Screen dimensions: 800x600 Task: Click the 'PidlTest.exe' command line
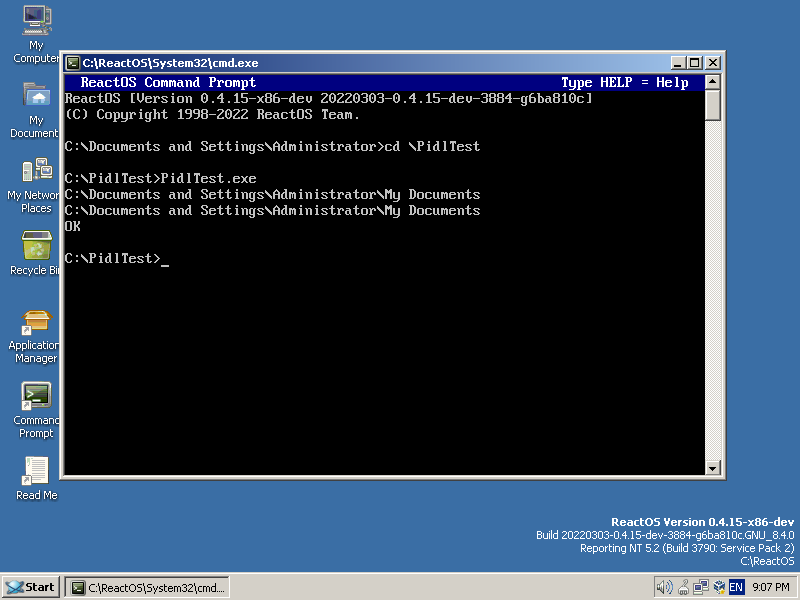pos(161,179)
